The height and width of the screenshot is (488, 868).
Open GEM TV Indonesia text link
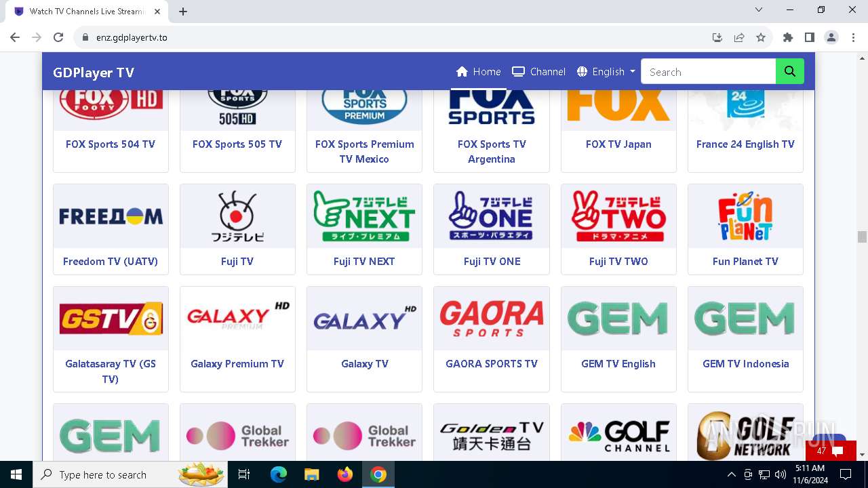pos(745,364)
